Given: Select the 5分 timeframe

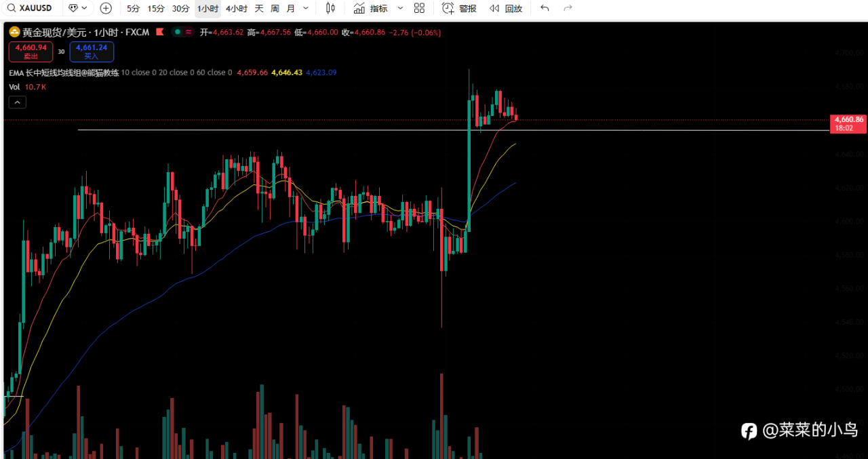Looking at the screenshot, I should click(x=133, y=8).
